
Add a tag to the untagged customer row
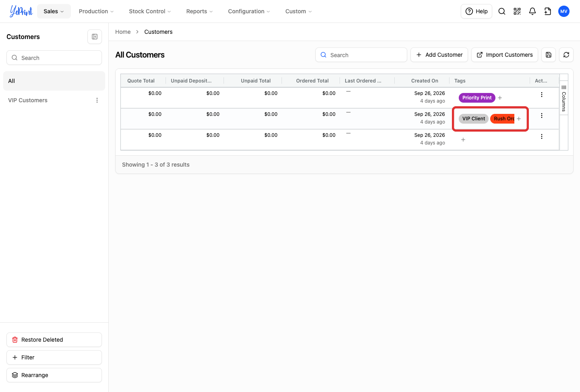point(463,140)
